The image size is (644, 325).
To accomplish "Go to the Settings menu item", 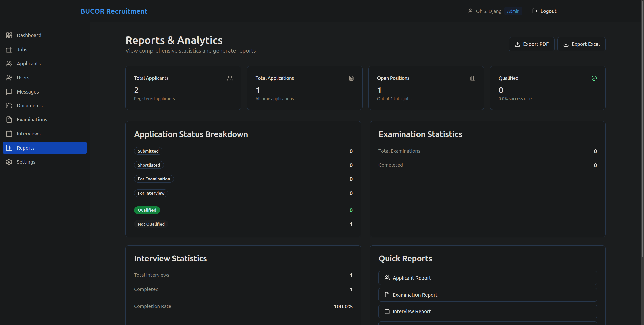I will click(x=26, y=162).
